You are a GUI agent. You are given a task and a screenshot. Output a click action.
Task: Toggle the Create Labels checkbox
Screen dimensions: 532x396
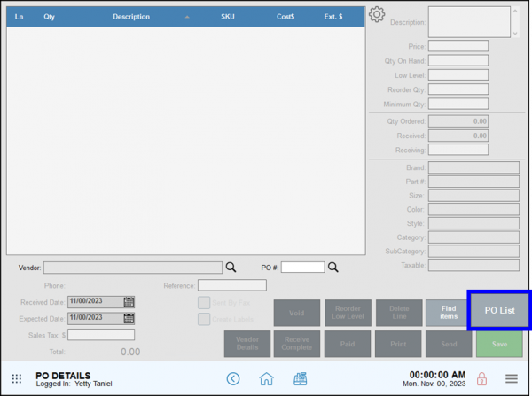click(x=204, y=319)
